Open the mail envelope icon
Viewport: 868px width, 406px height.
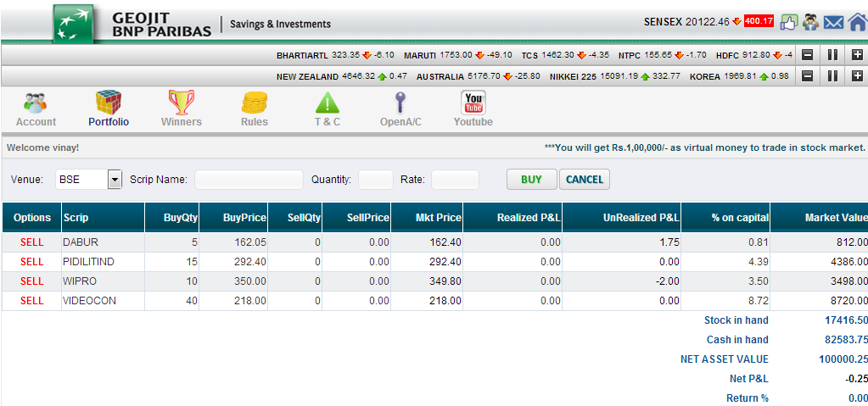[x=833, y=23]
